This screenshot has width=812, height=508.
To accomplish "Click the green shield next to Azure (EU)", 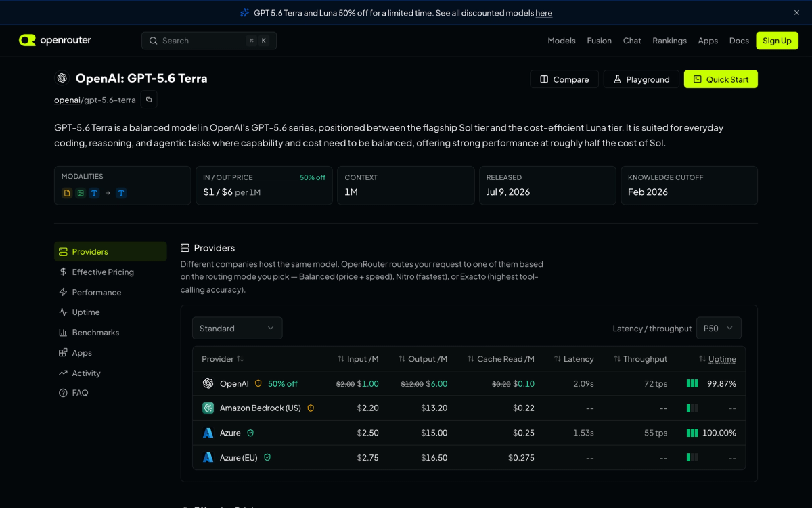I will 267,457.
